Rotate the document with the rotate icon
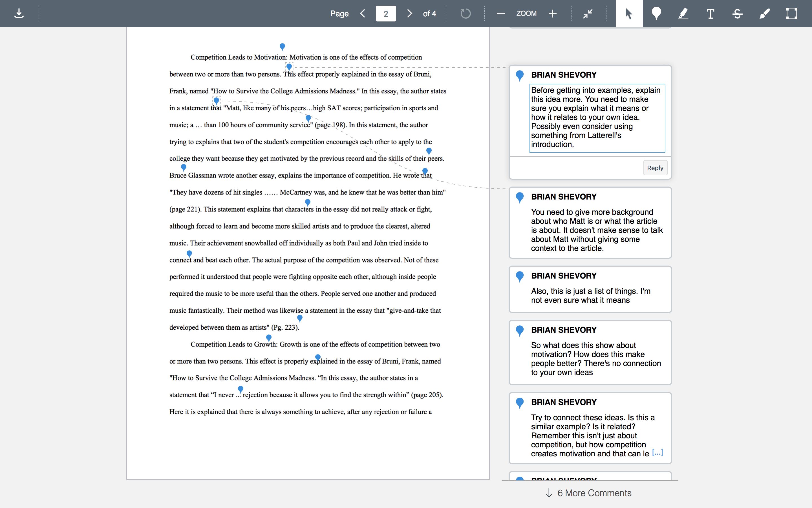Image resolution: width=812 pixels, height=508 pixels. [465, 14]
